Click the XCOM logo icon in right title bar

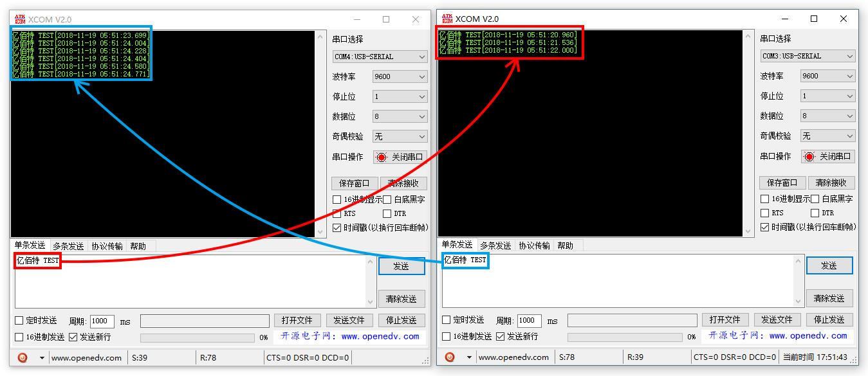click(448, 19)
